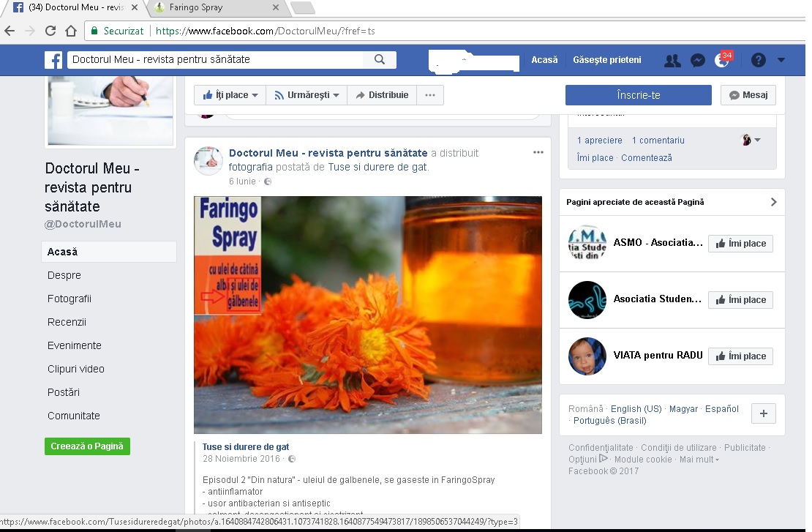This screenshot has height=532, width=812.
Task: Open Comunitate in page sidebar
Action: point(74,416)
